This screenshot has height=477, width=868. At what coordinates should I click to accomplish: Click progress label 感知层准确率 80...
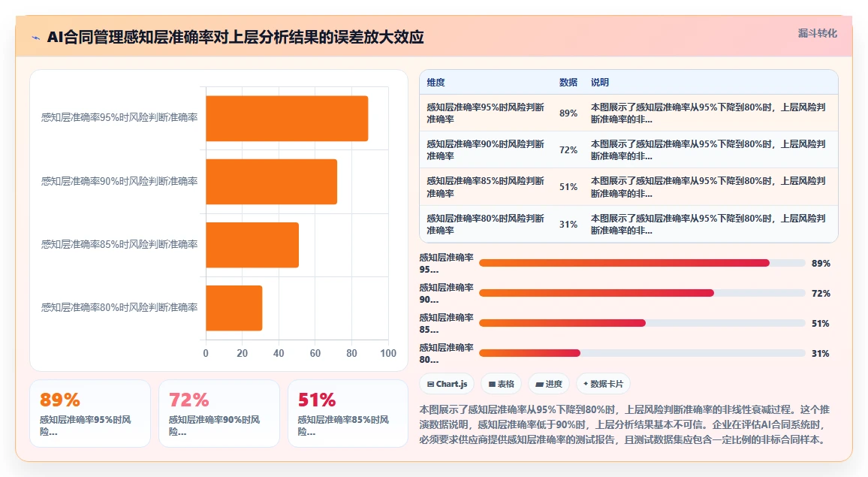[446, 354]
